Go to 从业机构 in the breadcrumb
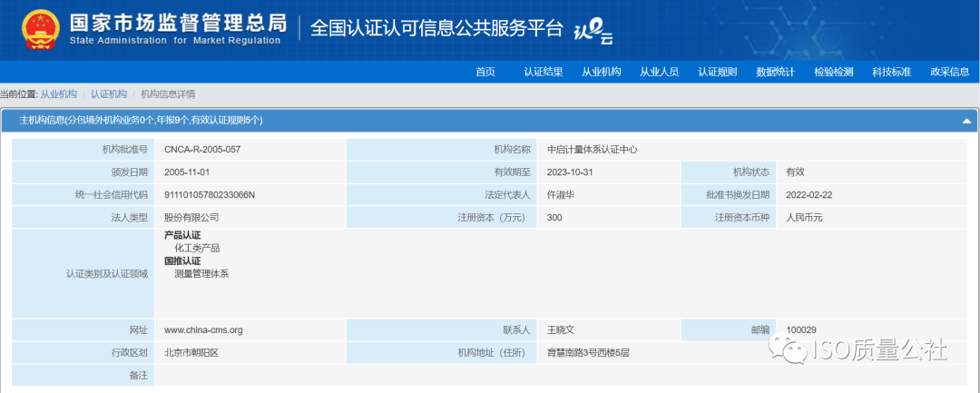This screenshot has height=393, width=980. 59,94
